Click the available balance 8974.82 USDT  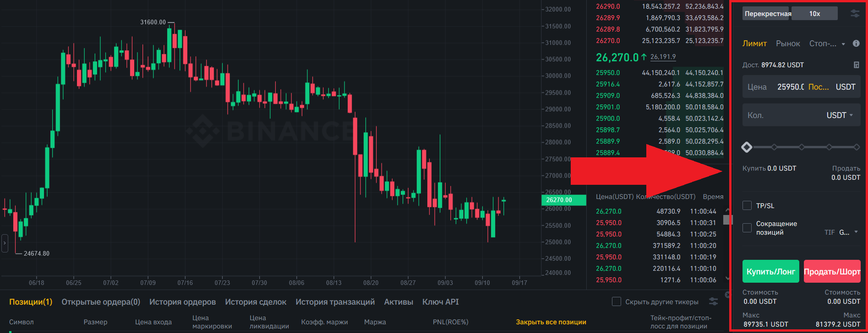tap(782, 65)
